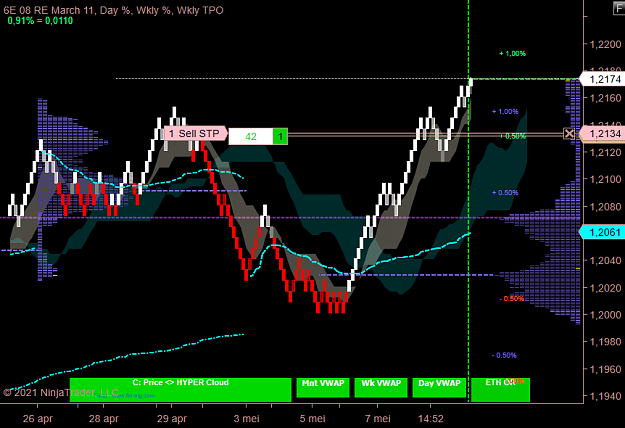
Task: Click the C: Price <> HYPER Cloud button
Action: tap(181, 389)
